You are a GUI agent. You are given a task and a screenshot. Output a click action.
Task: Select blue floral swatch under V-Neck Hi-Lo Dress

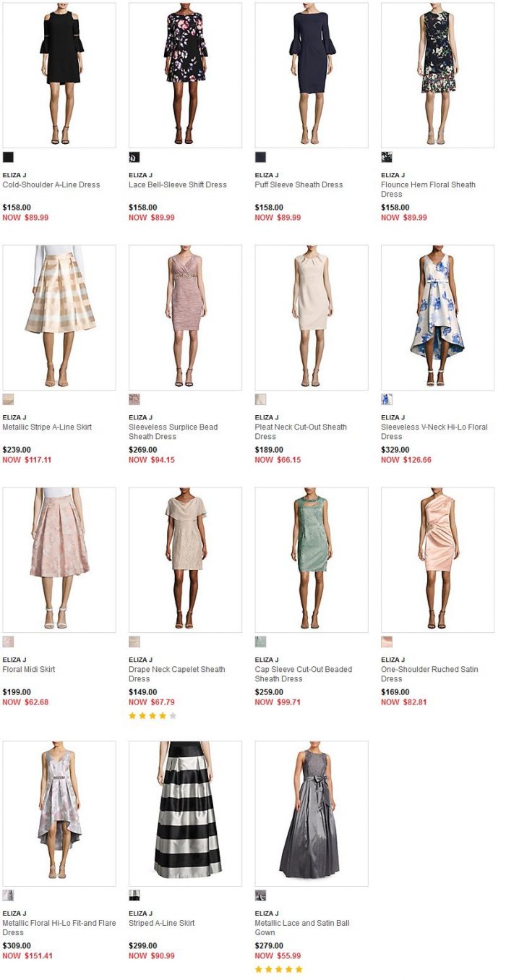coord(387,399)
